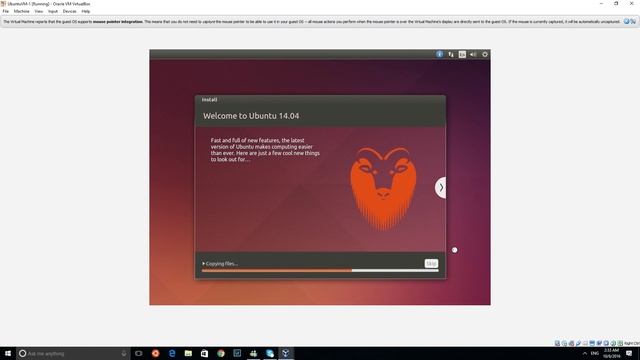Open the Machine menu
Viewport: 640px width, 360px height.
[x=22, y=11]
